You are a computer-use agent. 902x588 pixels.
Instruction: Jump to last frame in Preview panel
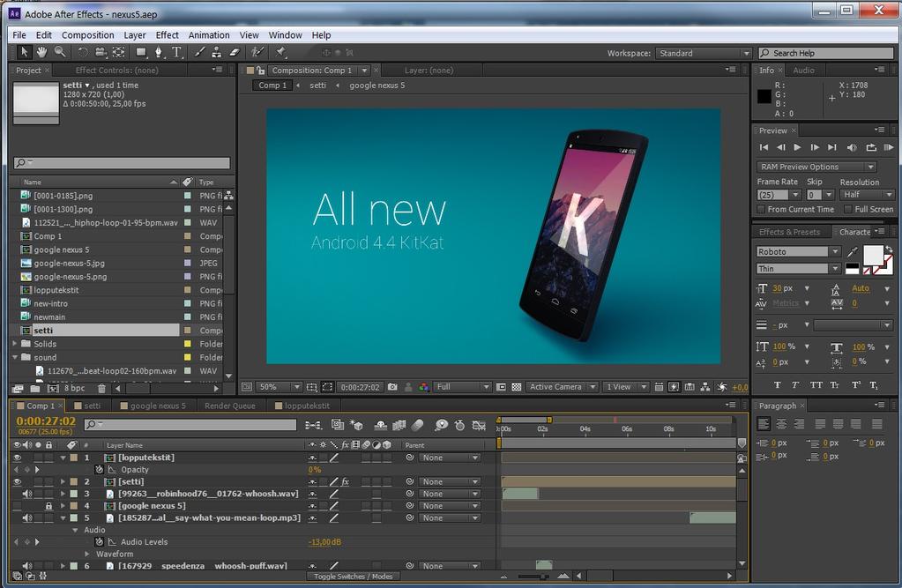pyautogui.click(x=831, y=147)
